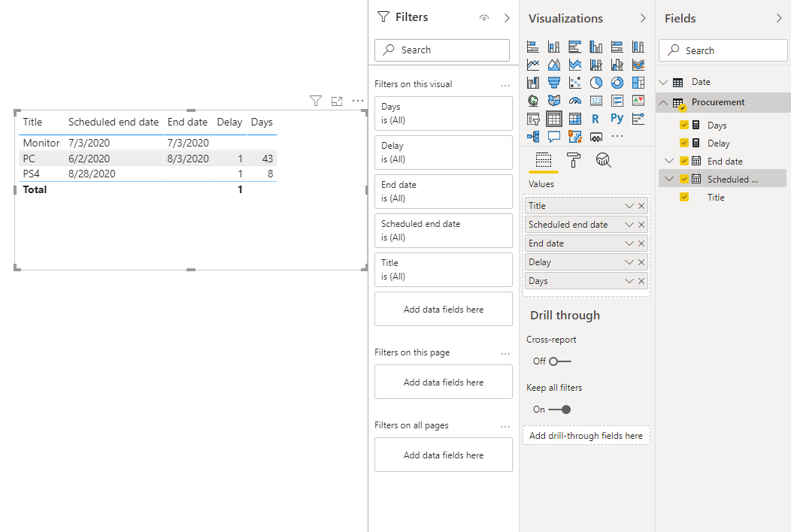Select the Clustered bar chart visual
The width and height of the screenshot is (791, 532).
575,47
